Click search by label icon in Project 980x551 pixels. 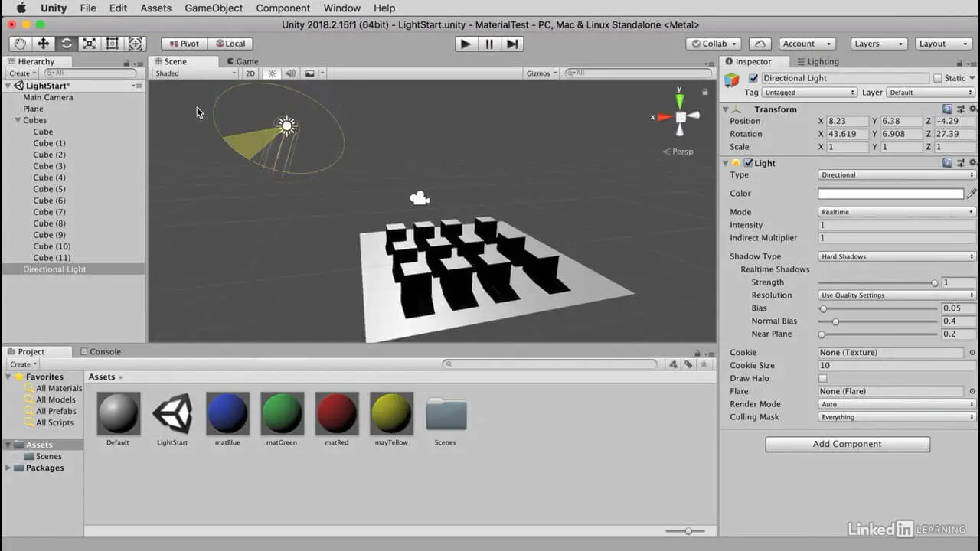pyautogui.click(x=688, y=364)
